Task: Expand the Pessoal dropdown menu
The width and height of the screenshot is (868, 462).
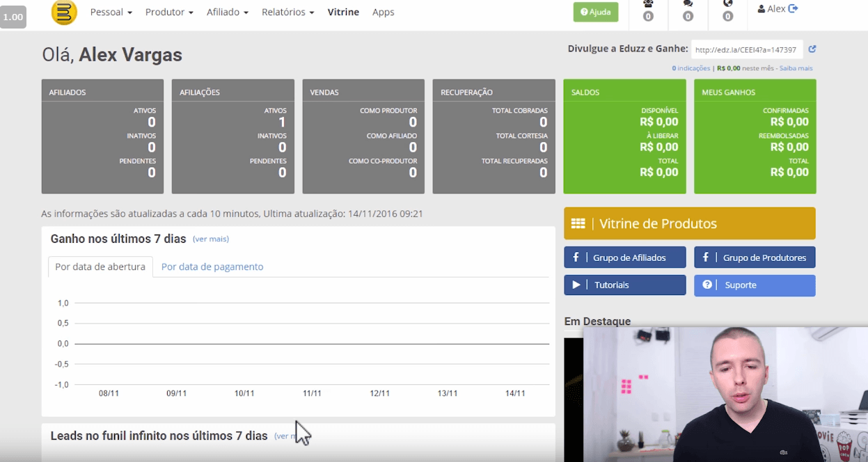Action: pyautogui.click(x=111, y=12)
